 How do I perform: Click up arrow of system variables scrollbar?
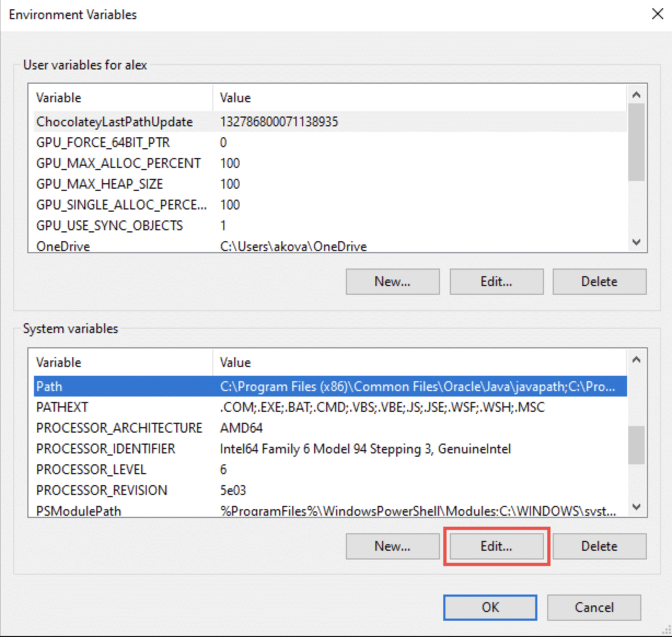click(x=636, y=359)
